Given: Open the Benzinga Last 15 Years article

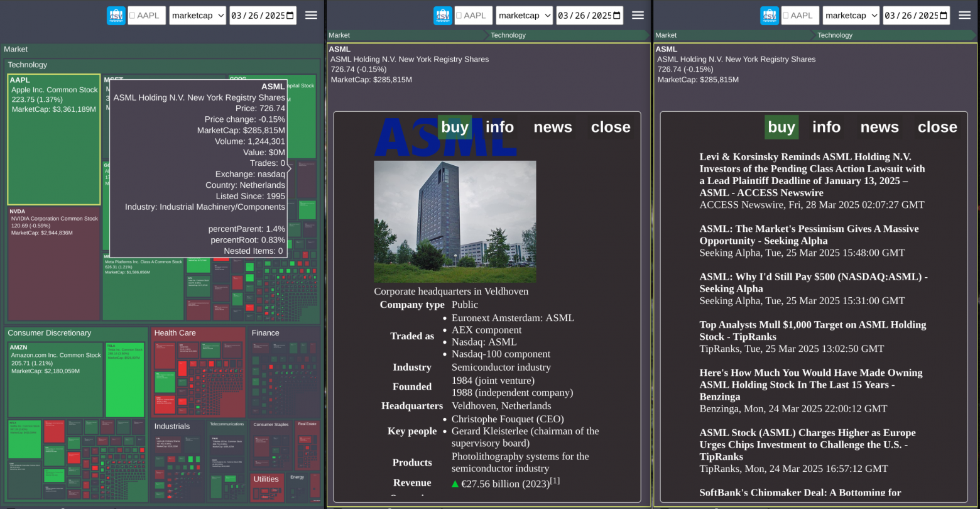Looking at the screenshot, I should click(x=811, y=385).
